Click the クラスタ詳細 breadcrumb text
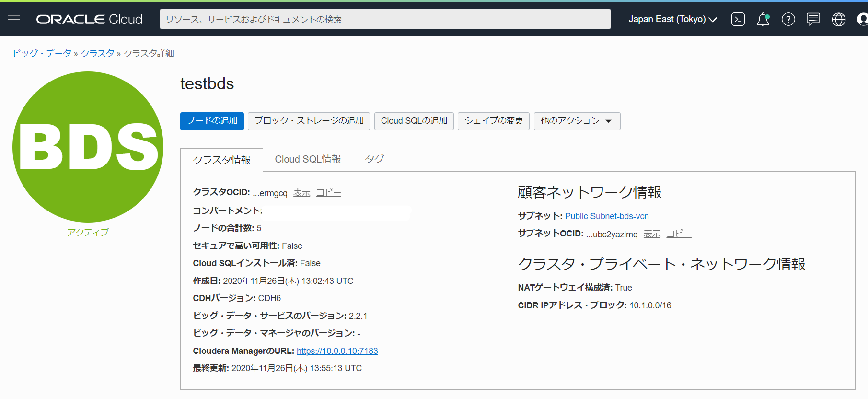The image size is (868, 399). [x=149, y=53]
